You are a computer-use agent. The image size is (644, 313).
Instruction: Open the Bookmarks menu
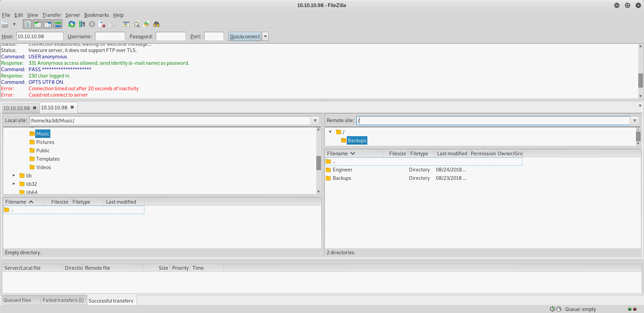[x=97, y=15]
